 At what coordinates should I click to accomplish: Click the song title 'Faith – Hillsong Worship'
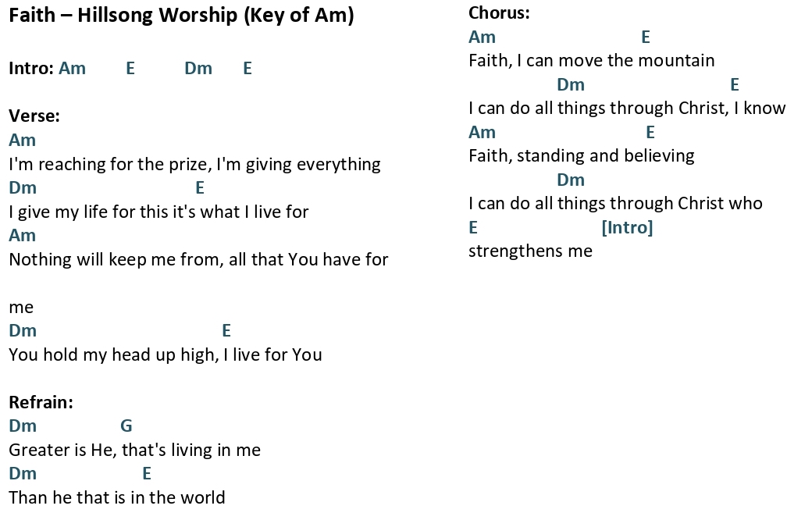pyautogui.click(x=123, y=15)
